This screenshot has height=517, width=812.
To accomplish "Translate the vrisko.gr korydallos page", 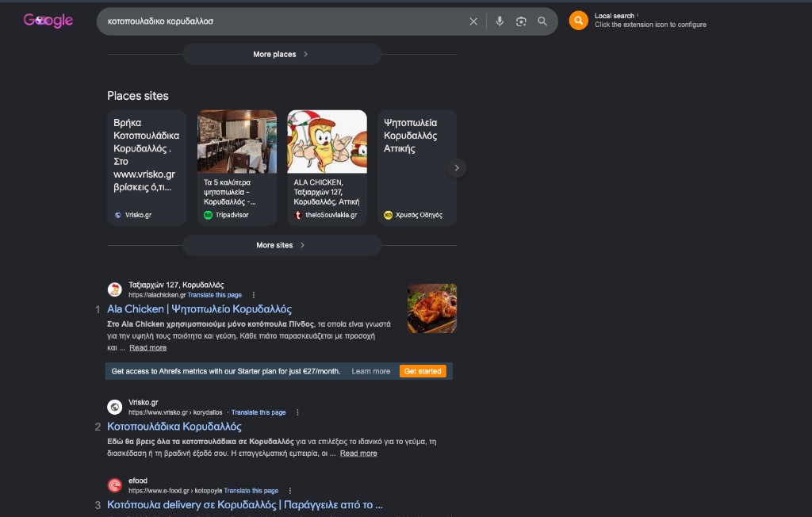I will (259, 413).
